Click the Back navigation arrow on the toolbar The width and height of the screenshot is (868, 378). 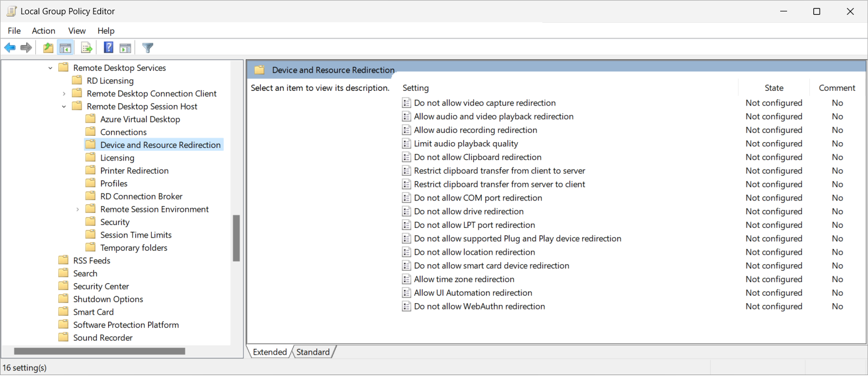9,47
